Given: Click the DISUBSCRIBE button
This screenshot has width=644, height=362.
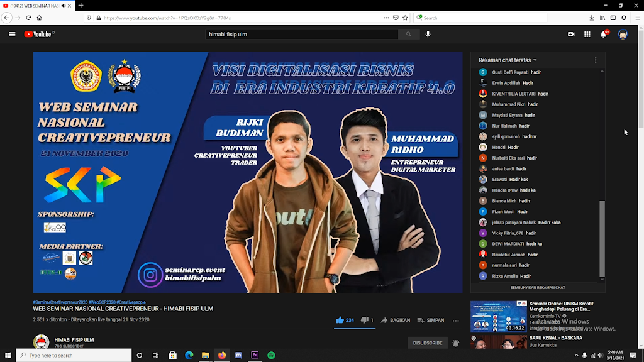Looking at the screenshot, I should [428, 343].
